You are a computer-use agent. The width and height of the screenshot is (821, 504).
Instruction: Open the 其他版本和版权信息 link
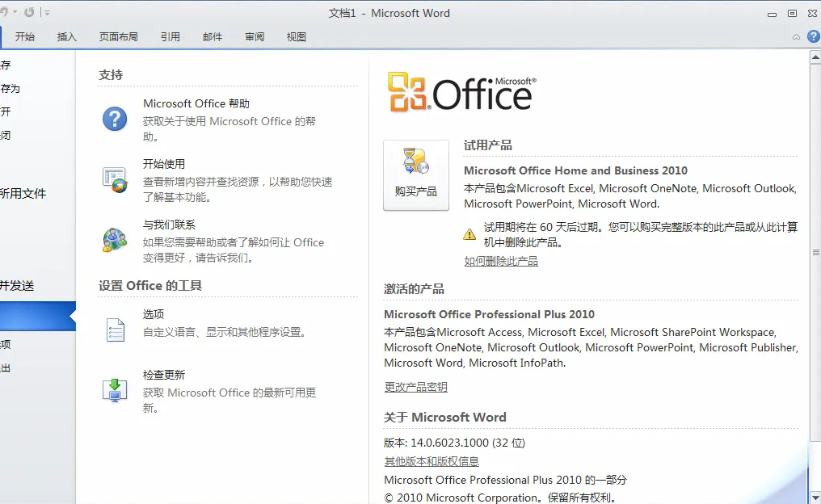432,462
